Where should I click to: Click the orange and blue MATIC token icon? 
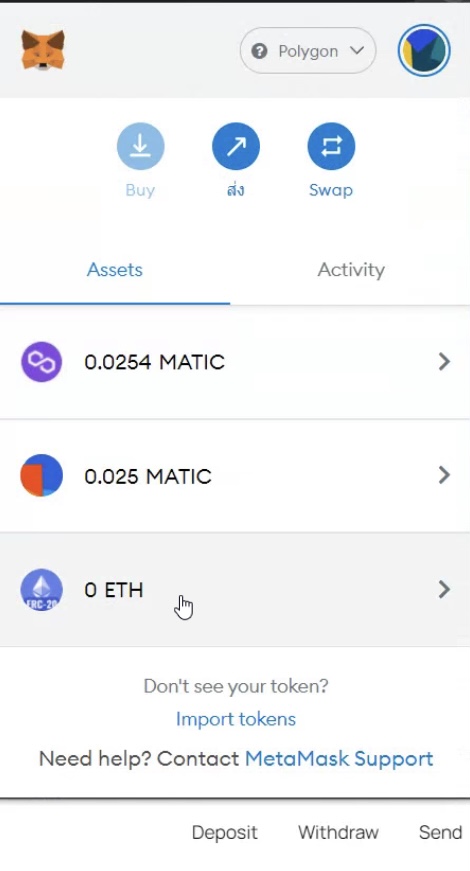[42, 475]
